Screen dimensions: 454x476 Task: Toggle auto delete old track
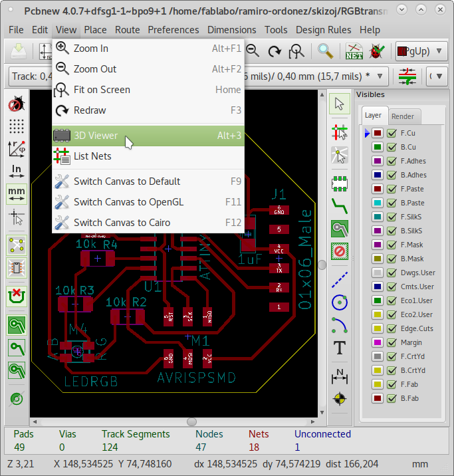pyautogui.click(x=17, y=297)
